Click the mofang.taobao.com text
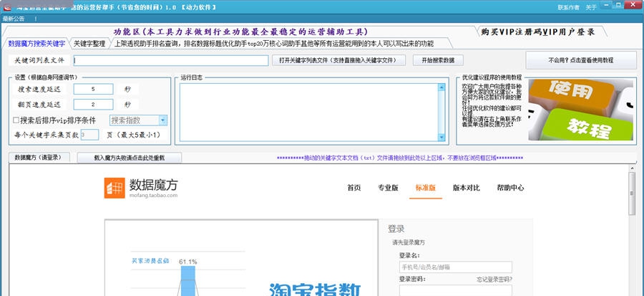This screenshot has height=296, width=644. click(154, 195)
